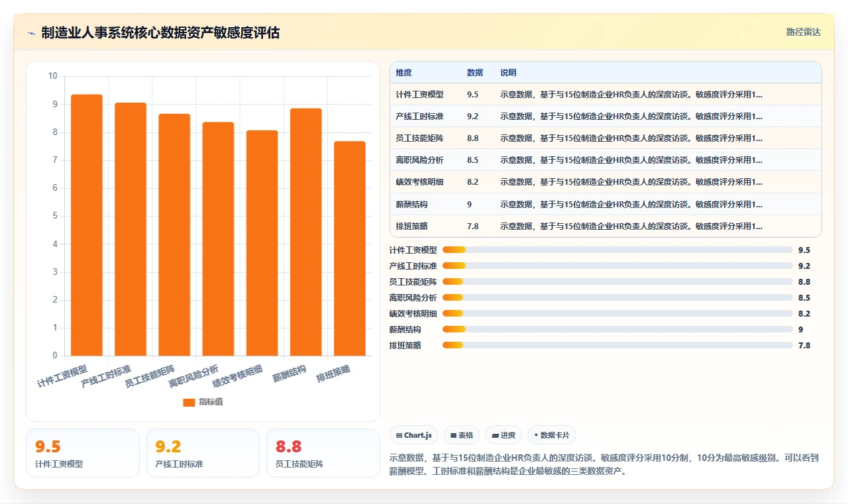Click the 离职风险分析 bar in the chart
848x504 pixels.
pyautogui.click(x=218, y=238)
